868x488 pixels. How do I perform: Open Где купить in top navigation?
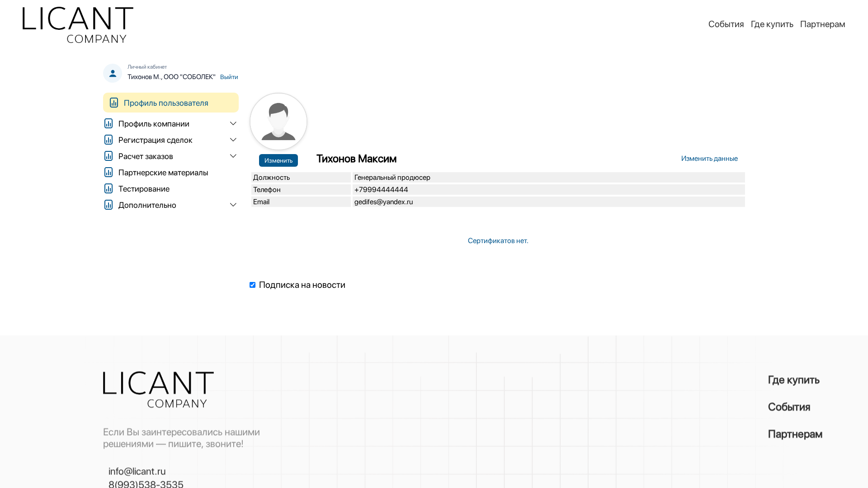772,24
